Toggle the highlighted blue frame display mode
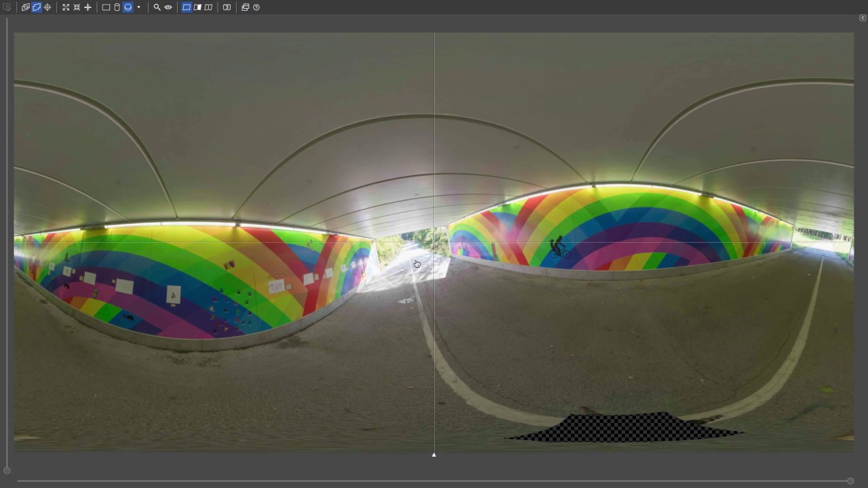Viewport: 868px width, 488px height. coord(186,7)
